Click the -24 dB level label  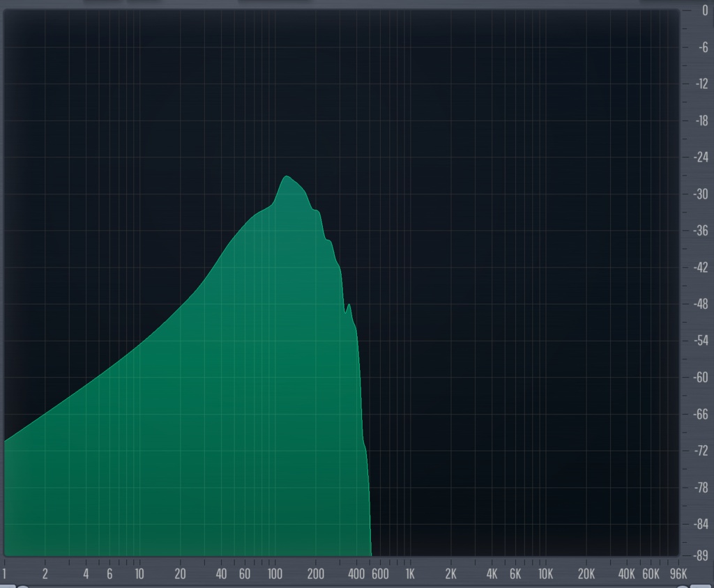coord(701,157)
